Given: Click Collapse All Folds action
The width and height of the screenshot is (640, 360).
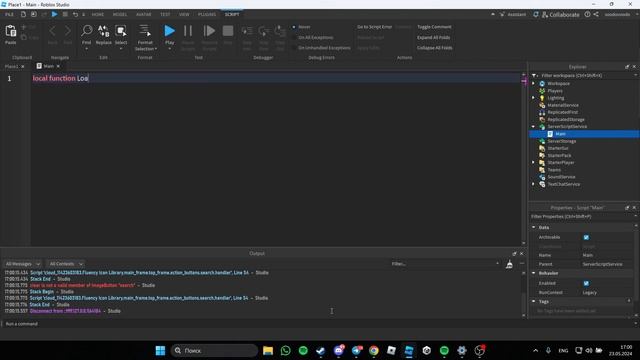Looking at the screenshot, I should click(435, 48).
